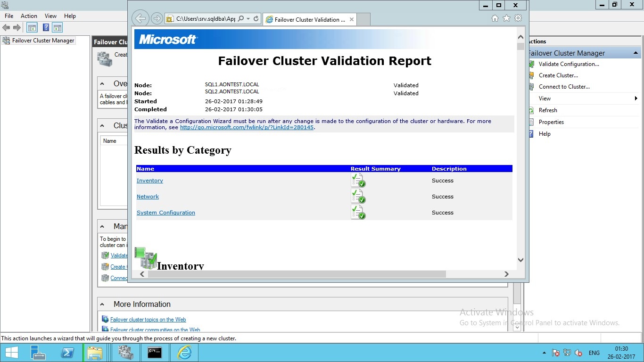The height and width of the screenshot is (362, 644).
Task: Open the File menu in Failover Cluster Manager
Action: pyautogui.click(x=9, y=16)
